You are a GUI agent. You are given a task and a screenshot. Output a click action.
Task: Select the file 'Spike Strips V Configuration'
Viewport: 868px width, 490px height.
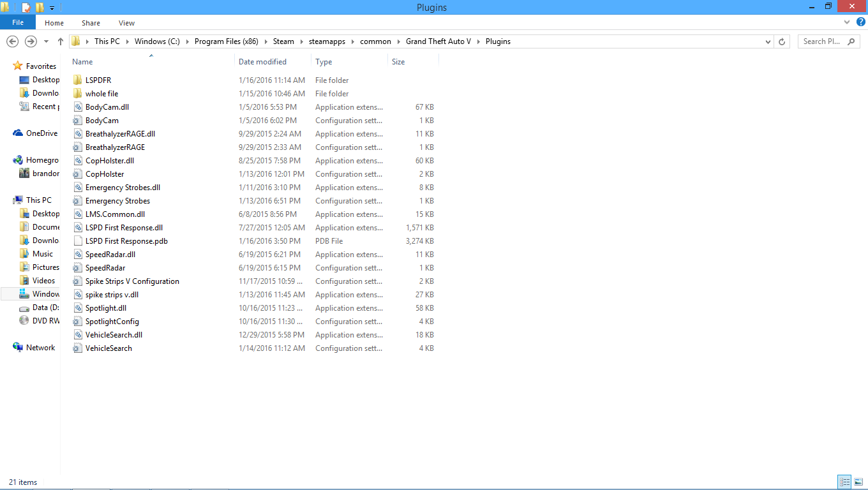[x=132, y=281]
